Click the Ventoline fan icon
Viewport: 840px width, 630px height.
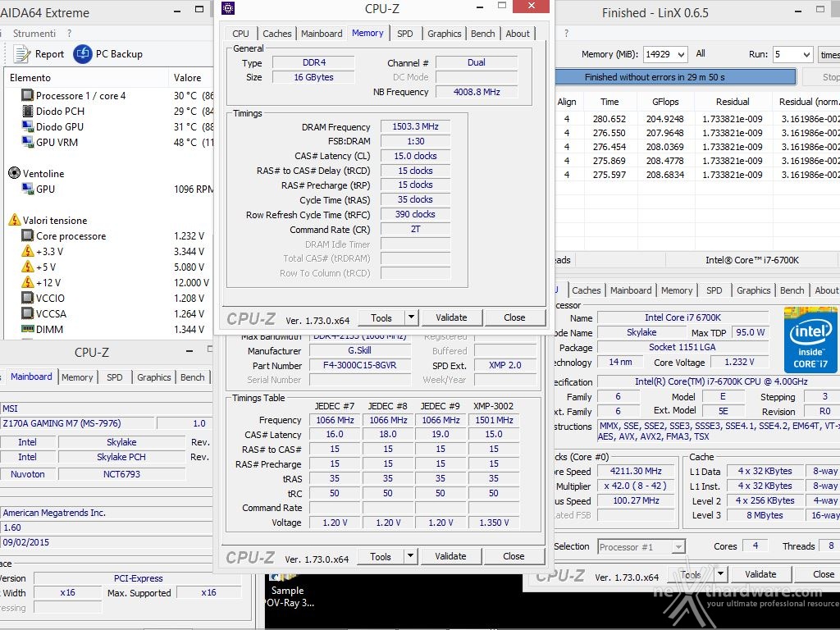(15, 173)
